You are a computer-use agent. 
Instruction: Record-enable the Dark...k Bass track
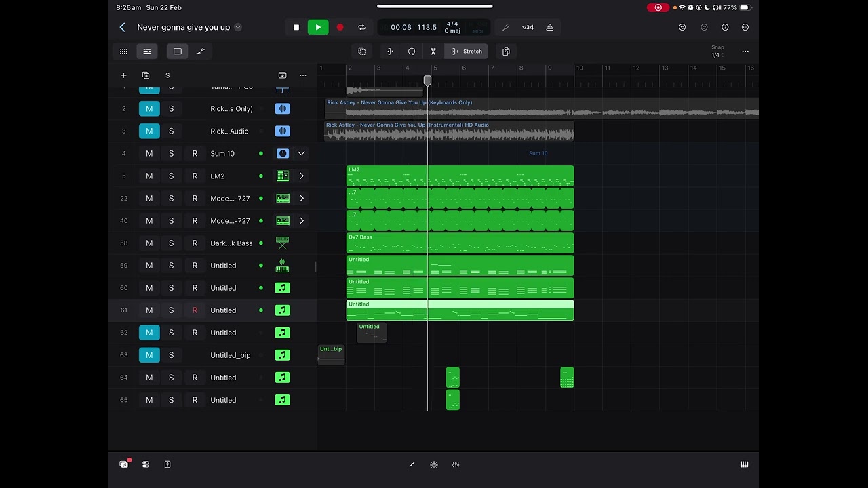tap(195, 243)
